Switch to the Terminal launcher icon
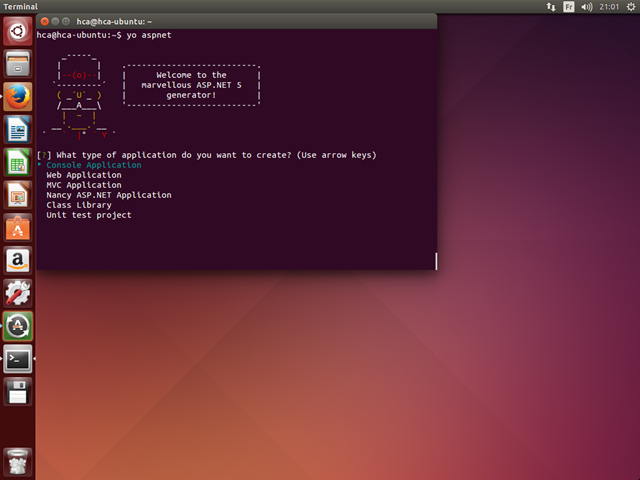The image size is (640, 480). (x=18, y=359)
